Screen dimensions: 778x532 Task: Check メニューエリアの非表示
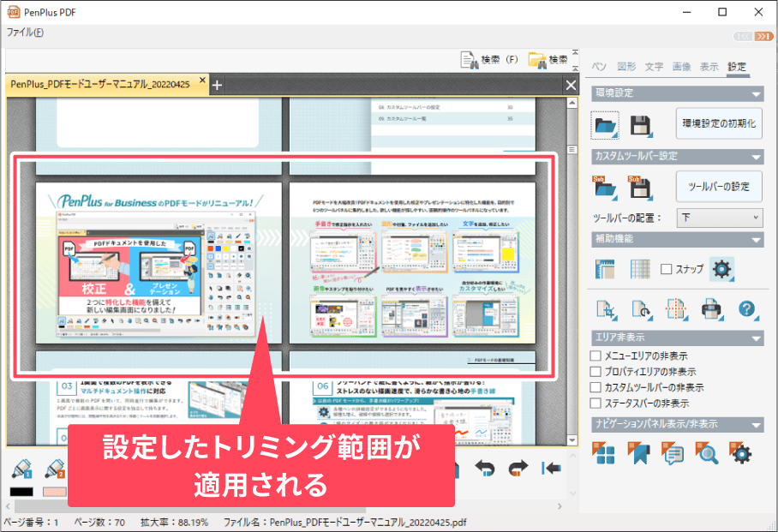tap(595, 356)
